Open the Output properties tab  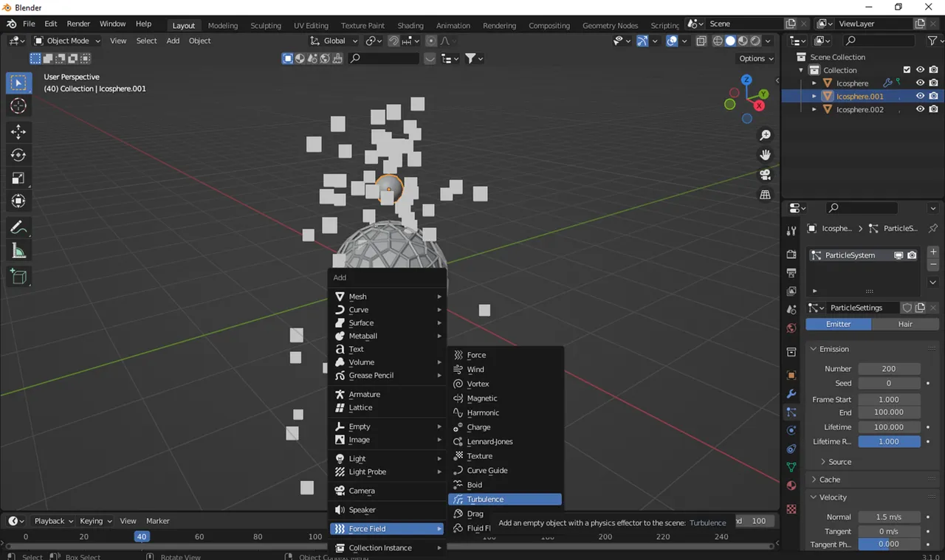[791, 273]
